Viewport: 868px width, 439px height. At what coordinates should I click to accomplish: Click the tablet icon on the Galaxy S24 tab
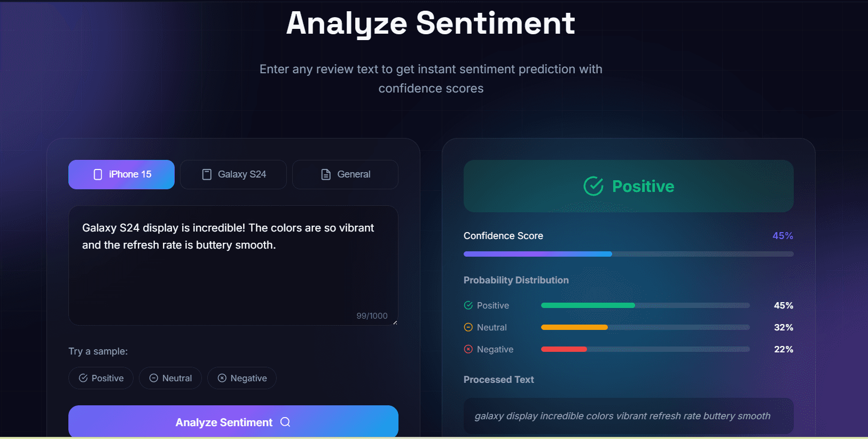tap(207, 174)
